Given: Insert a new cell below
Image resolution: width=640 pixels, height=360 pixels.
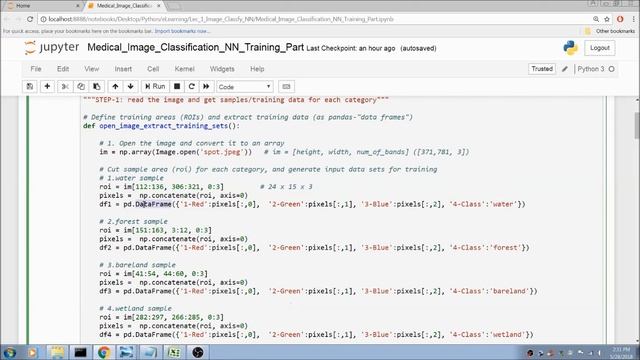Looking at the screenshot, I should tap(47, 87).
